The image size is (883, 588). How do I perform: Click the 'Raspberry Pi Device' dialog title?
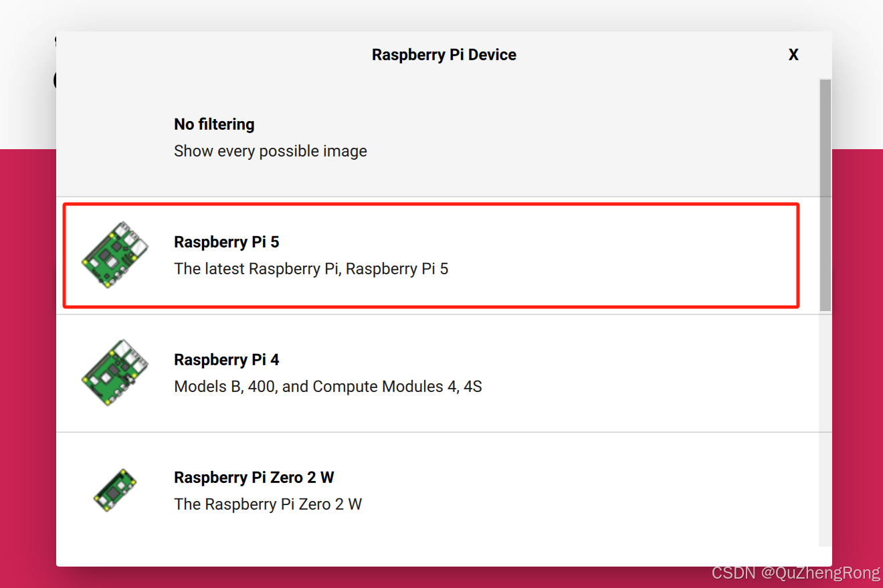coord(444,55)
